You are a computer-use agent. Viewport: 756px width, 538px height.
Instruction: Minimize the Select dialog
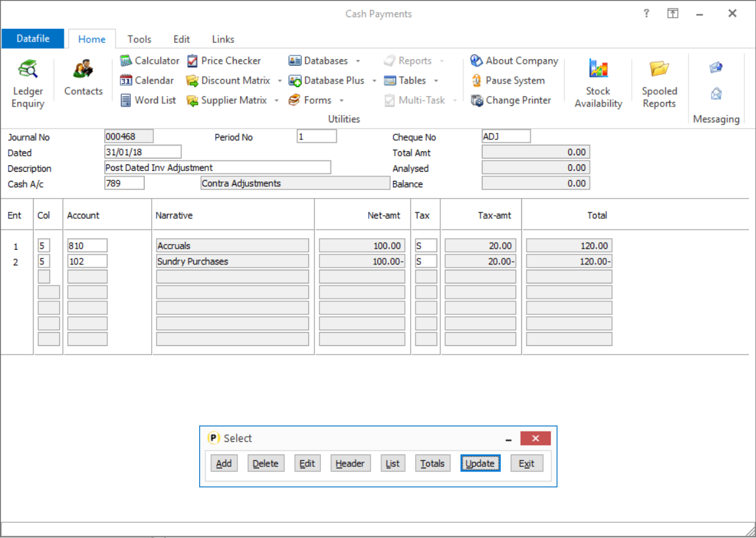pos(509,439)
